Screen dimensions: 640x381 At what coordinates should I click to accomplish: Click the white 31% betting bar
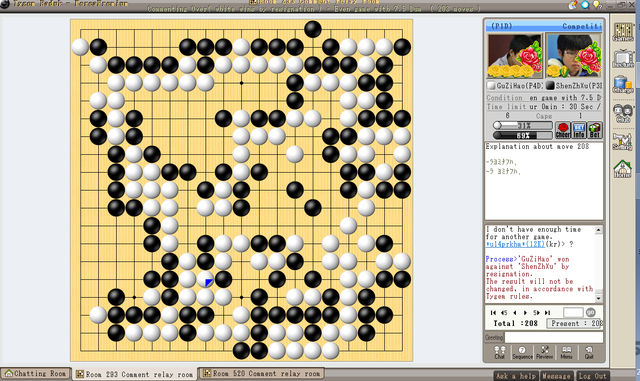(x=522, y=125)
